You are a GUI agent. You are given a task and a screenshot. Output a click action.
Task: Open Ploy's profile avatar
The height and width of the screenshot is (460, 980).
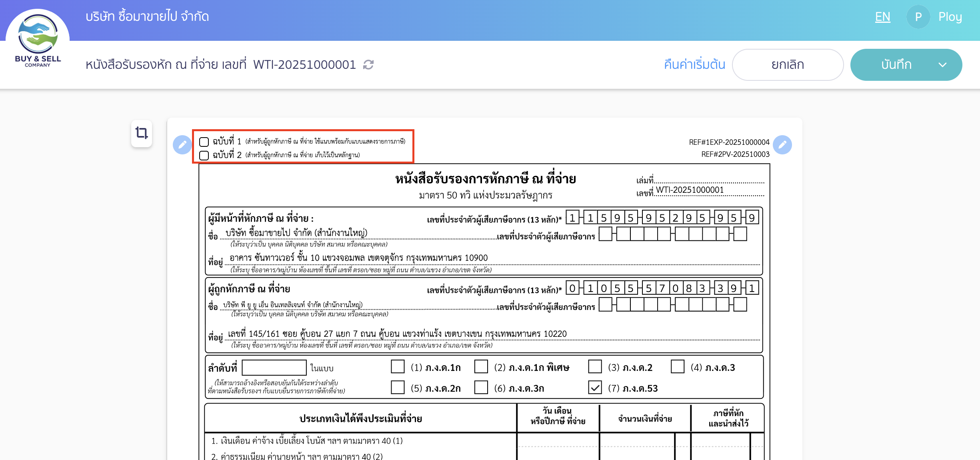[x=918, y=17]
